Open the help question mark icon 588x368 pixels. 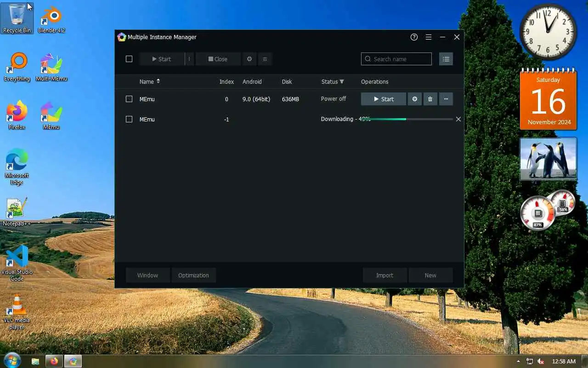pos(414,37)
